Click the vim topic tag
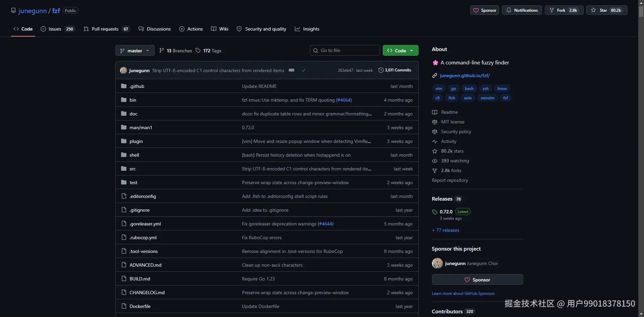Viewport: 644px width, 317px height. (x=439, y=89)
